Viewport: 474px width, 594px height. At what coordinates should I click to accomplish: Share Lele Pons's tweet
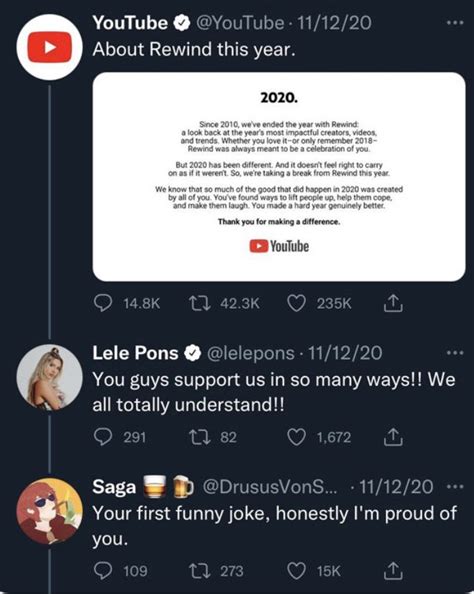[x=393, y=437]
